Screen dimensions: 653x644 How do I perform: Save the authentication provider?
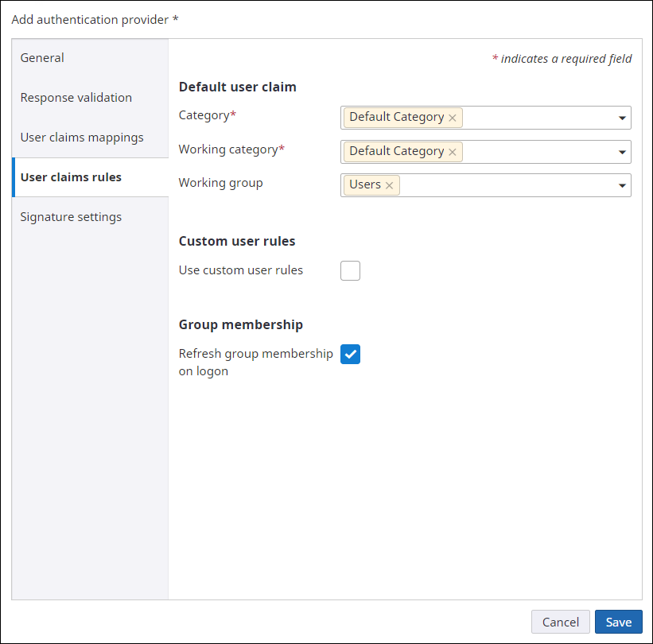click(618, 622)
